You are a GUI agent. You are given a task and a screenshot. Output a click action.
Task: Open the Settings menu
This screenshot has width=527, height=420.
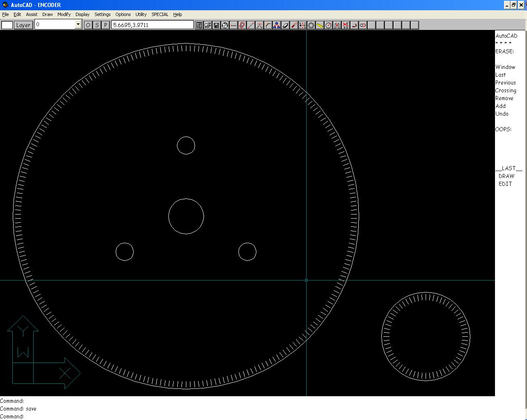[x=103, y=14]
